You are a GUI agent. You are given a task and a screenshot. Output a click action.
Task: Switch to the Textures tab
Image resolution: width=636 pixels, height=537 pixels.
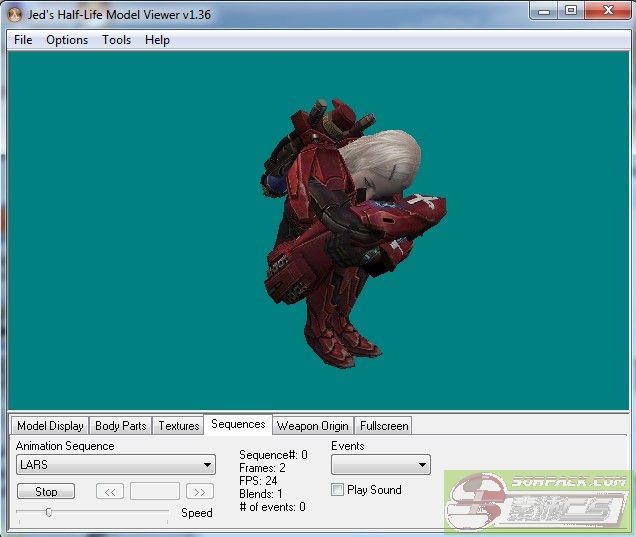(179, 426)
